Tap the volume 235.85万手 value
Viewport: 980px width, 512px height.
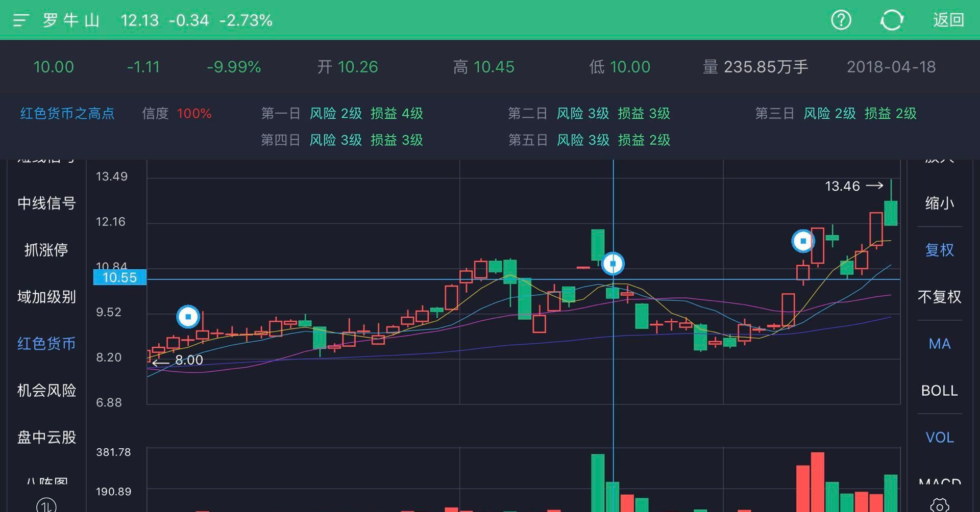[x=766, y=67]
